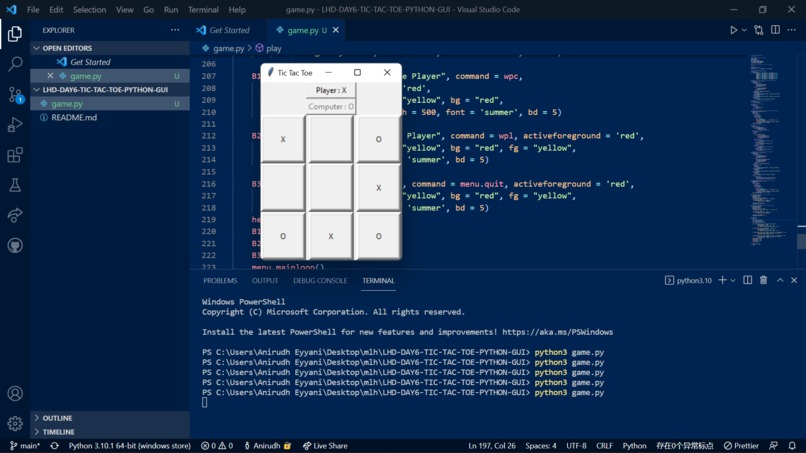
Task: Split the editor to the right
Action: (x=775, y=30)
